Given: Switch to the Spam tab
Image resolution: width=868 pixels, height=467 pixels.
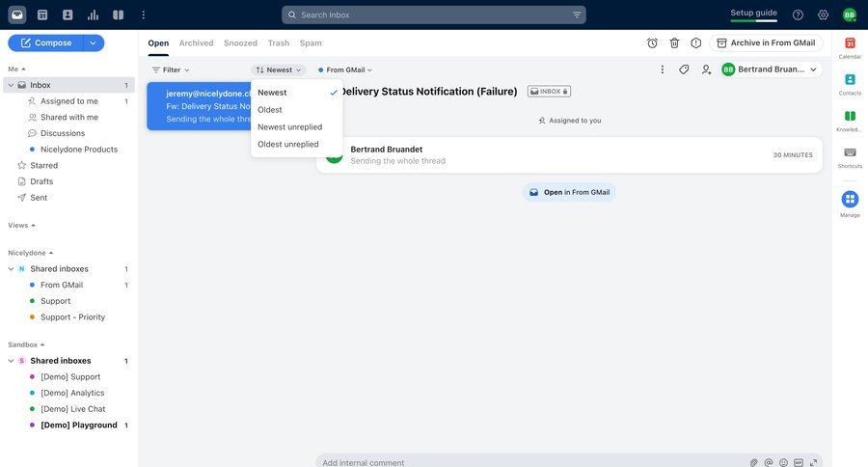Looking at the screenshot, I should point(311,42).
